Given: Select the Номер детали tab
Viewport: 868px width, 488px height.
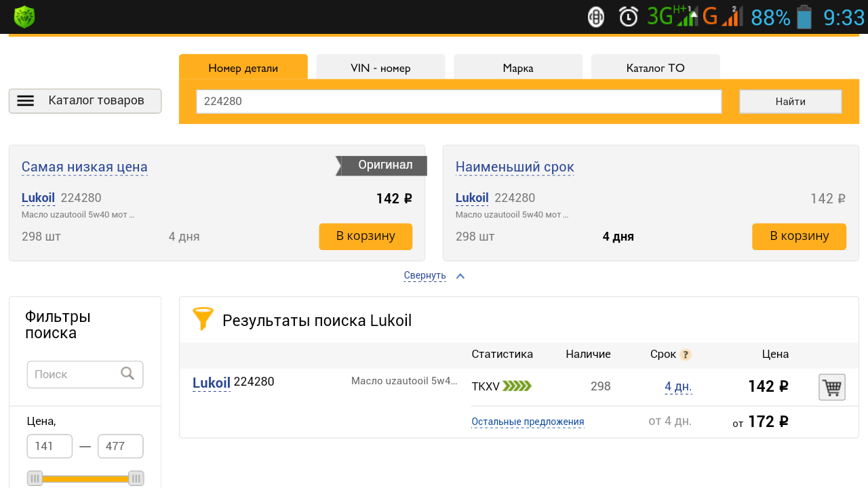Looking at the screenshot, I should 243,67.
